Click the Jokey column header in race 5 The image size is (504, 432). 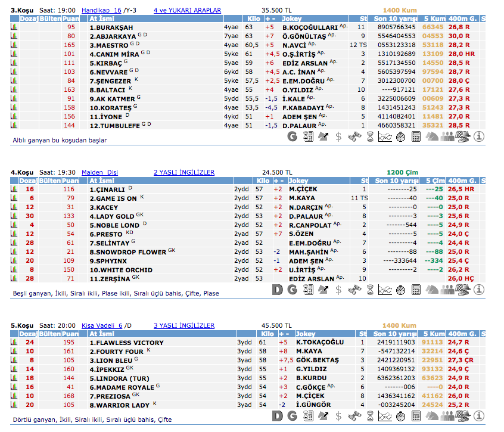point(306,334)
